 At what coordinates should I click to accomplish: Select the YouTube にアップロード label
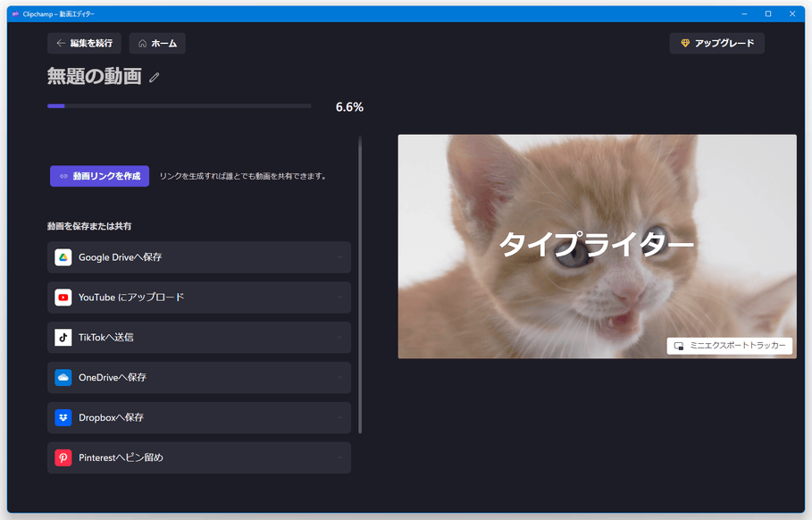131,298
